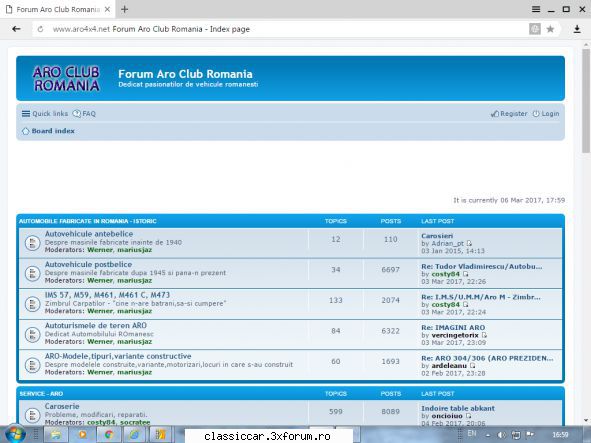
Task: Open a new tab with plus button
Action: pyautogui.click(x=124, y=9)
